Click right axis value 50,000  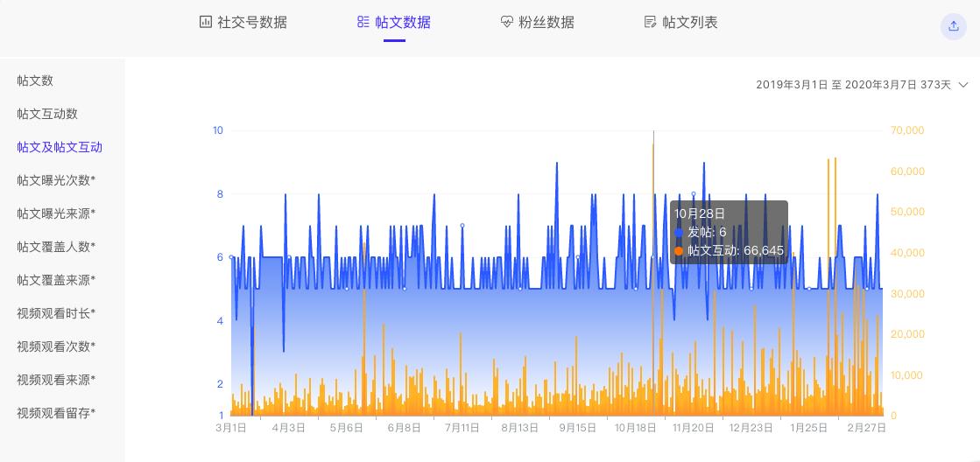coord(906,213)
